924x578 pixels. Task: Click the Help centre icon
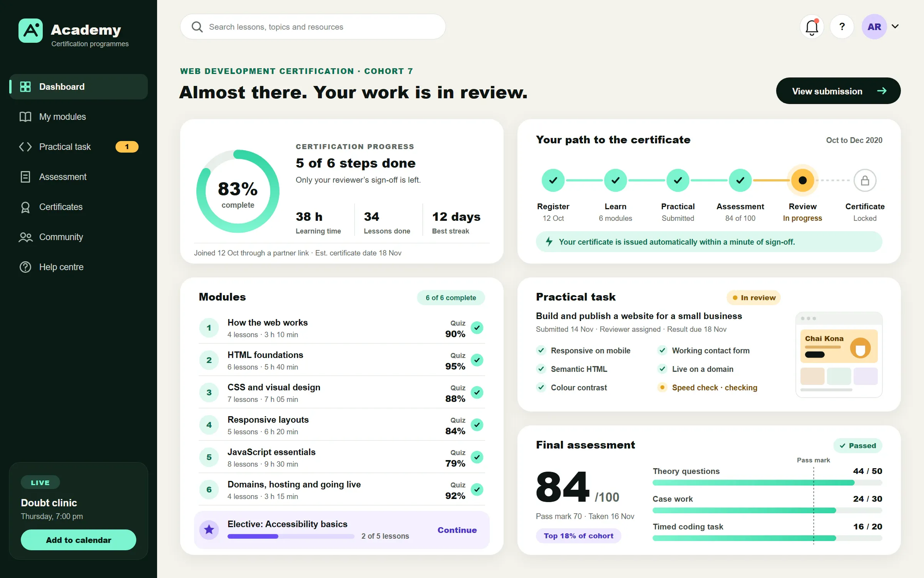pos(25,267)
